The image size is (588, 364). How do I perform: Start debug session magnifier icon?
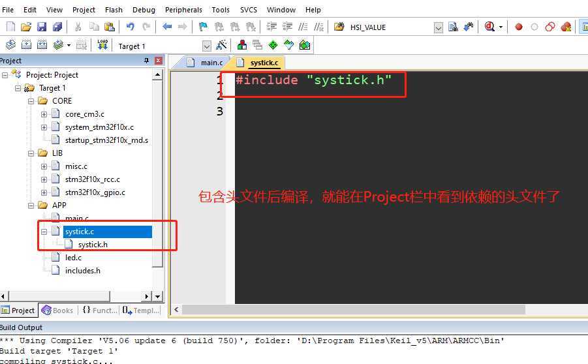(489, 27)
